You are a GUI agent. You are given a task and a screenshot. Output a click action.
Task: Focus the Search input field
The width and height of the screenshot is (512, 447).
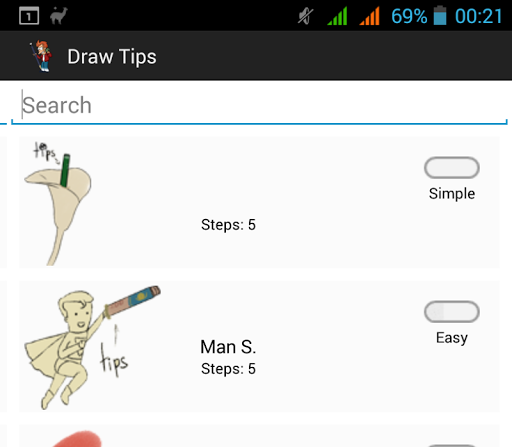259,106
